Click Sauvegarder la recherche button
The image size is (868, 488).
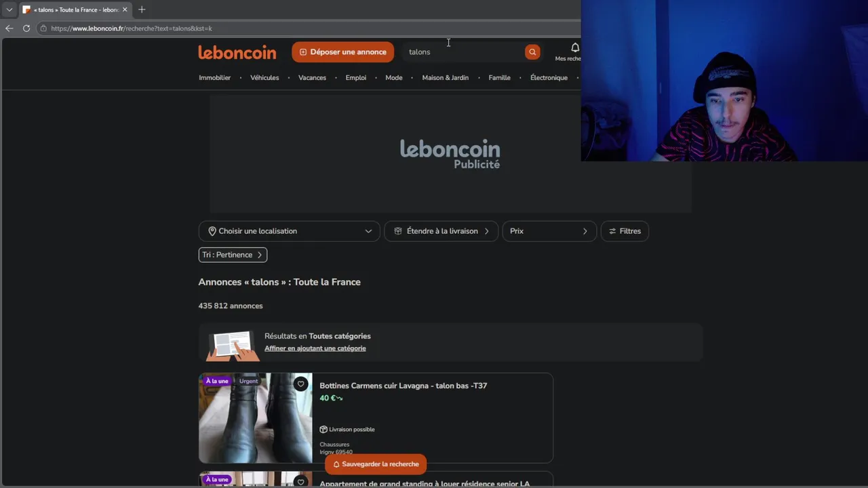pos(376,464)
